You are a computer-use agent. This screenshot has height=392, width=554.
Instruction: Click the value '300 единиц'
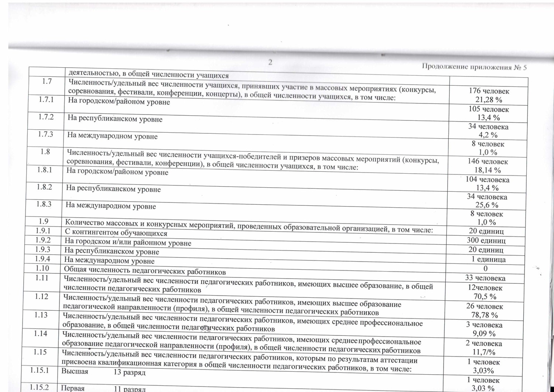[x=486, y=241]
